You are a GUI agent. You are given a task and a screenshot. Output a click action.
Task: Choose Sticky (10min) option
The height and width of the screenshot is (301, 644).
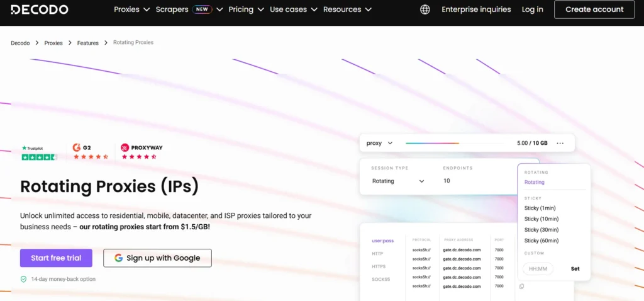541,219
